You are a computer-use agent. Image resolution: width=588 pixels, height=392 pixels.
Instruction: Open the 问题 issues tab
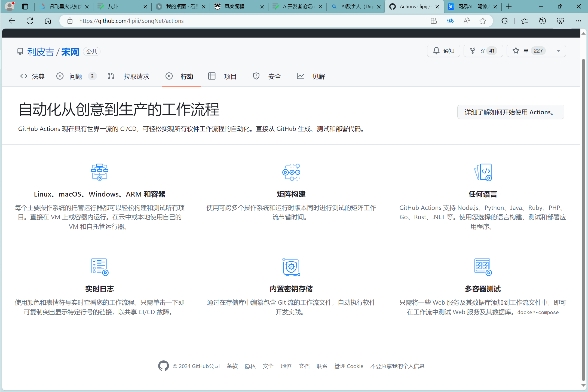pyautogui.click(x=76, y=76)
